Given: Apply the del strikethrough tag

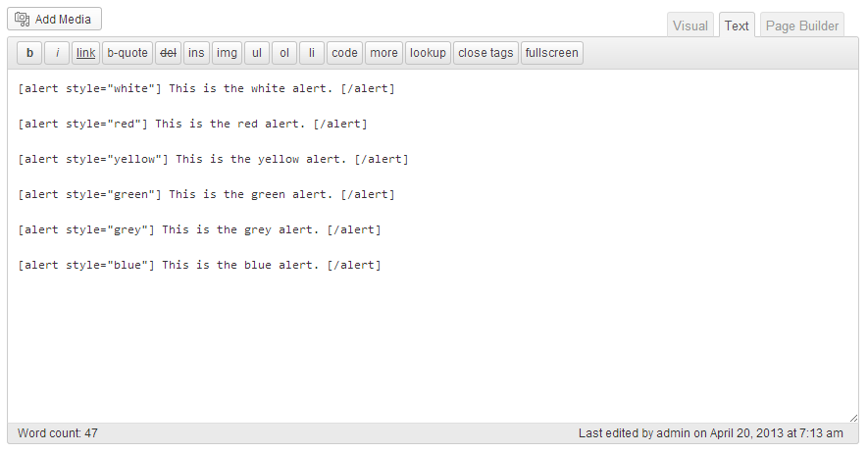Looking at the screenshot, I should [169, 53].
